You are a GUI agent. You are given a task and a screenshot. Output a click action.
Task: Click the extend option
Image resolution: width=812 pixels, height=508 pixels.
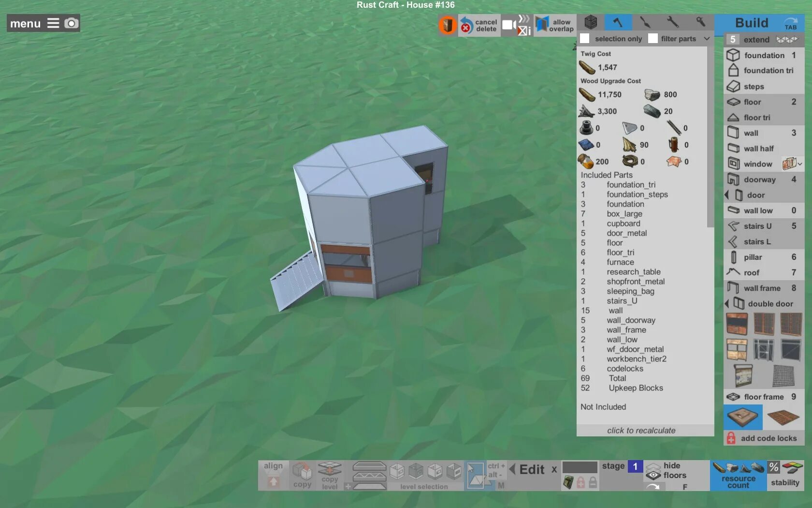764,40
